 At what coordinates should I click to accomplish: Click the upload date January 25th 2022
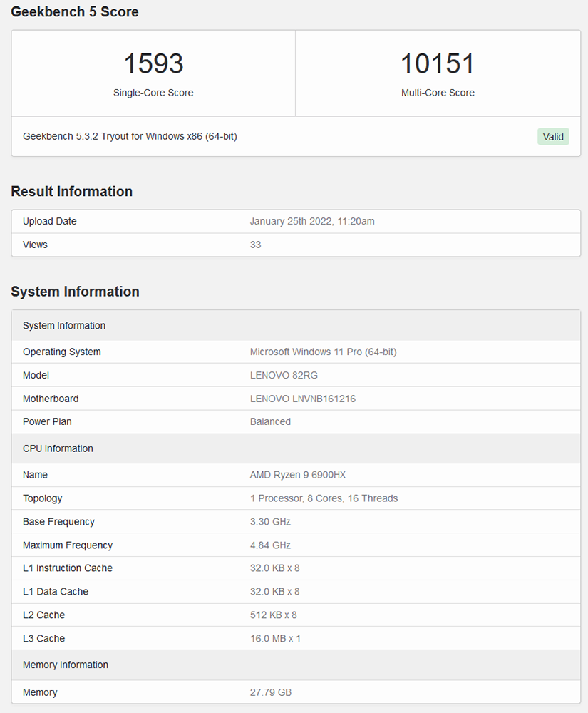point(311,221)
